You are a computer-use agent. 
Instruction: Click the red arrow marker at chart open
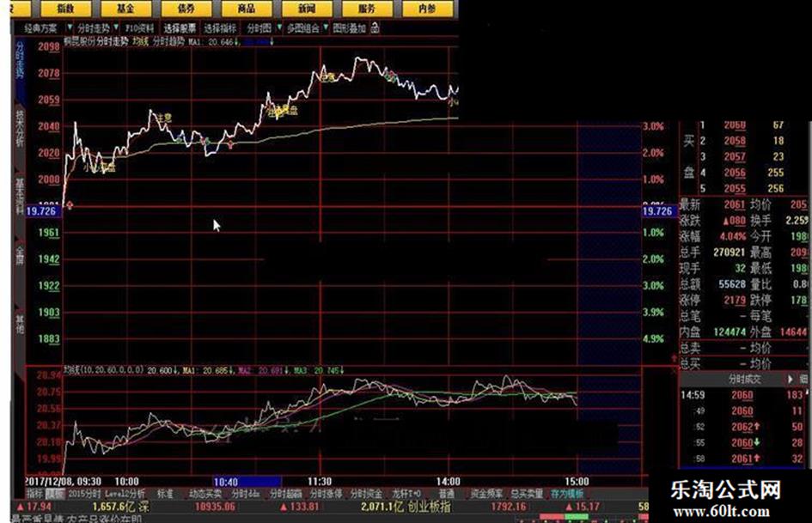pyautogui.click(x=70, y=205)
